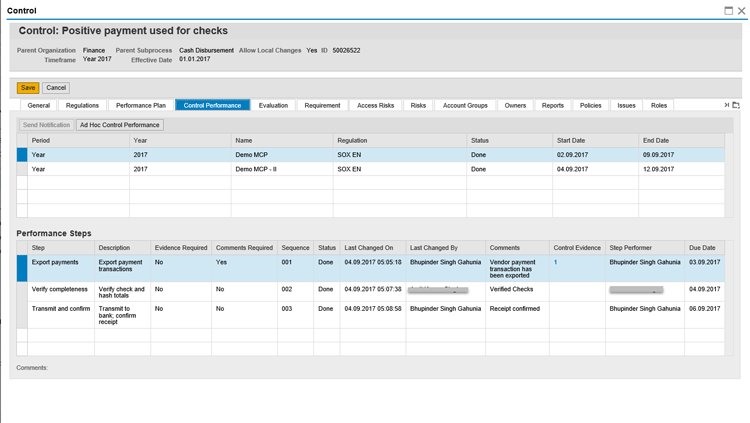
Task: Click the Status column header in Performance Steps
Action: [x=327, y=247]
